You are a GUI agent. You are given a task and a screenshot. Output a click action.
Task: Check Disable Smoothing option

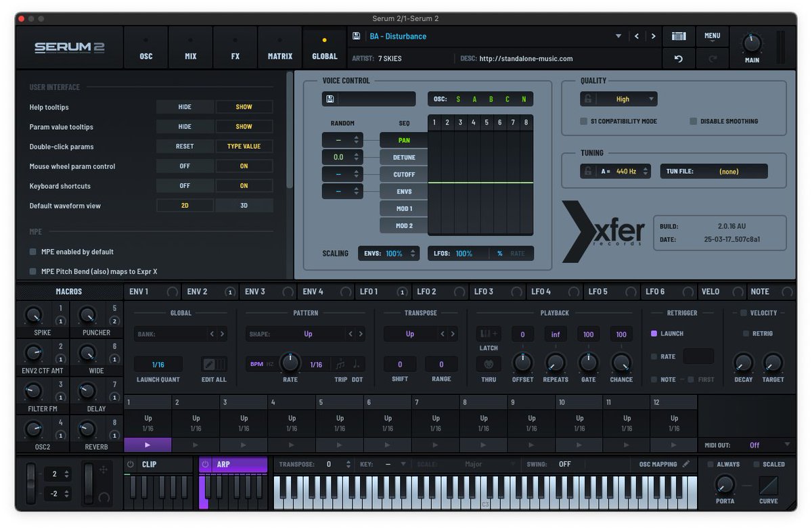coord(693,121)
